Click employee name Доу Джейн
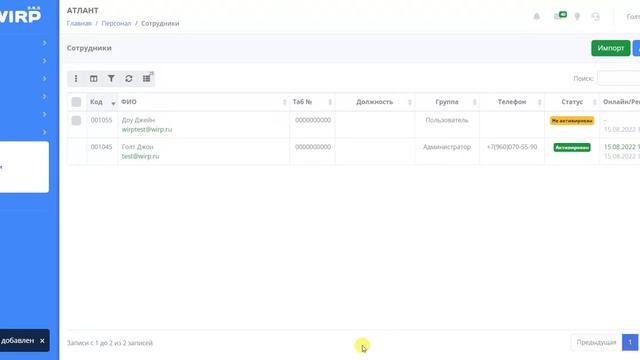640x360 pixels. [138, 120]
